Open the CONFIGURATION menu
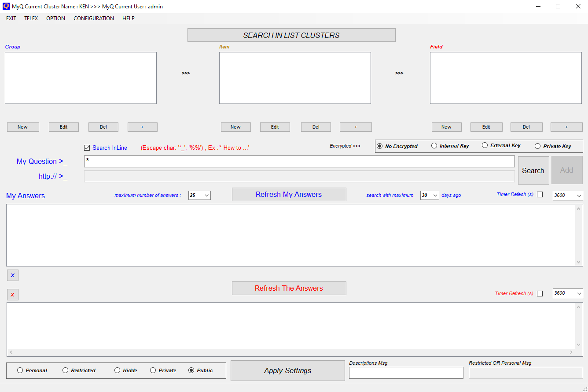The image size is (588, 392). coord(94,18)
